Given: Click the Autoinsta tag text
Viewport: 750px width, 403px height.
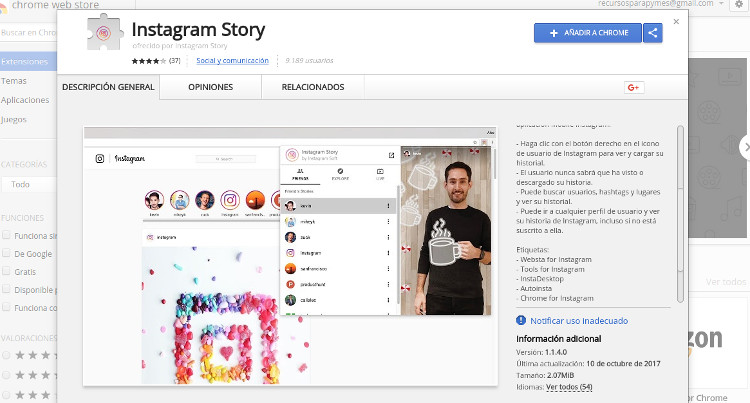Looking at the screenshot, I should 536,288.
